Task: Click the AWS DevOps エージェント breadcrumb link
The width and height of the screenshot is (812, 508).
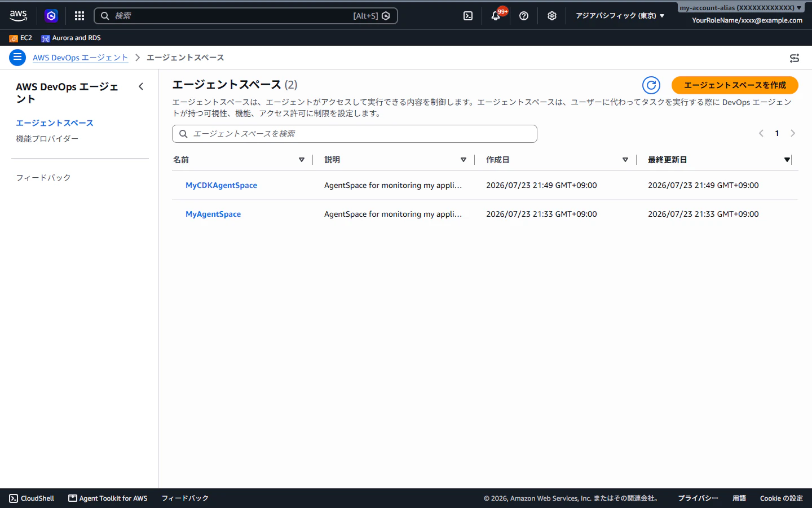Action: point(81,58)
